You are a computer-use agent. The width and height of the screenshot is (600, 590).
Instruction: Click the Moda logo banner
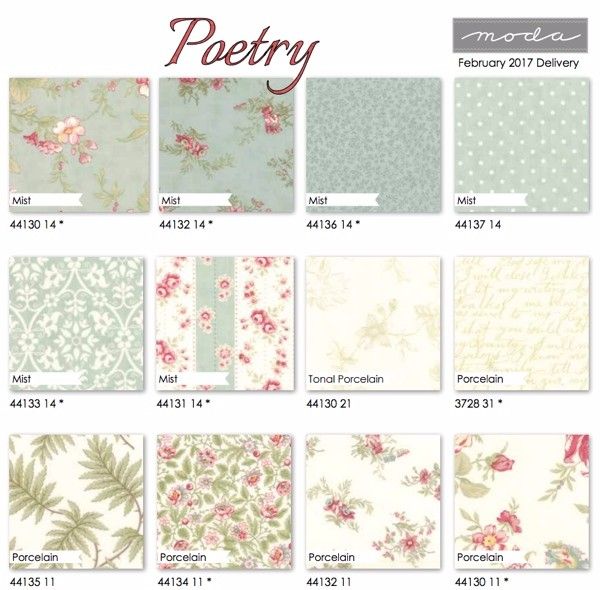pyautogui.click(x=520, y=35)
